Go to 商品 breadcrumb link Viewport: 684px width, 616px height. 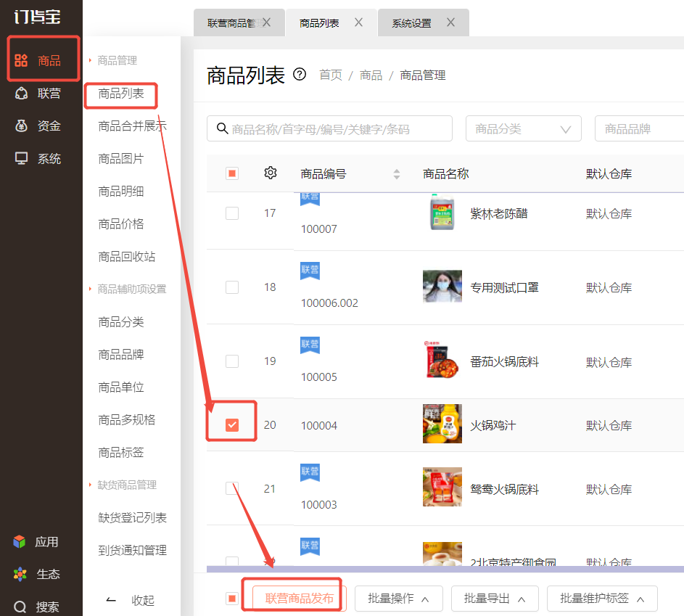pos(371,75)
